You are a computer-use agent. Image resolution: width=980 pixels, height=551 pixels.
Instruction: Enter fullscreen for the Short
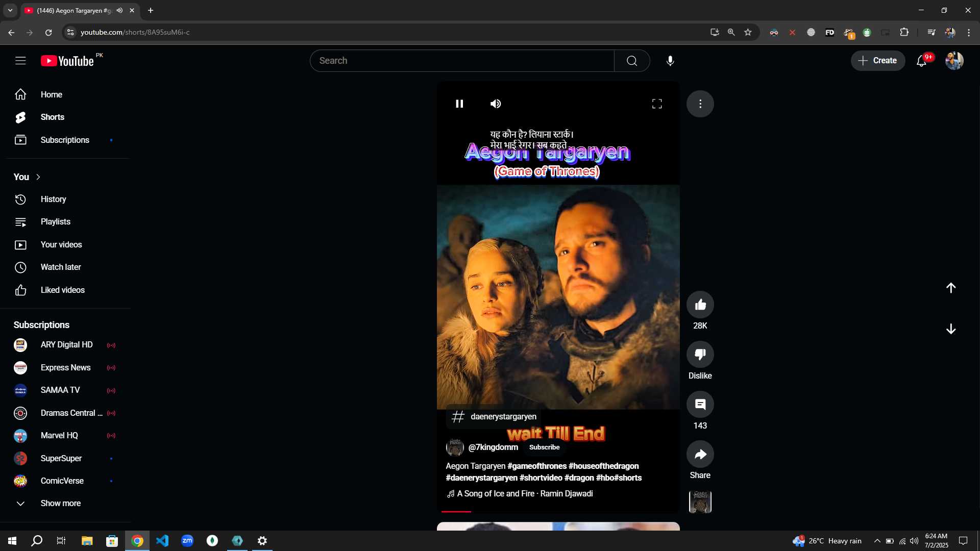click(x=657, y=104)
